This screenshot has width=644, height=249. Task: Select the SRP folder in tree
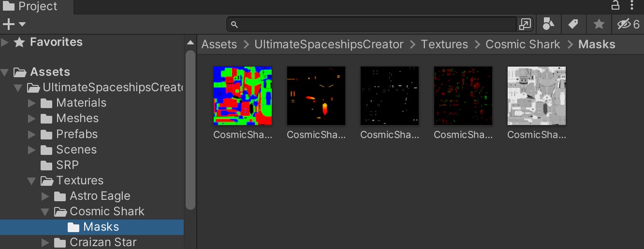coord(67,165)
